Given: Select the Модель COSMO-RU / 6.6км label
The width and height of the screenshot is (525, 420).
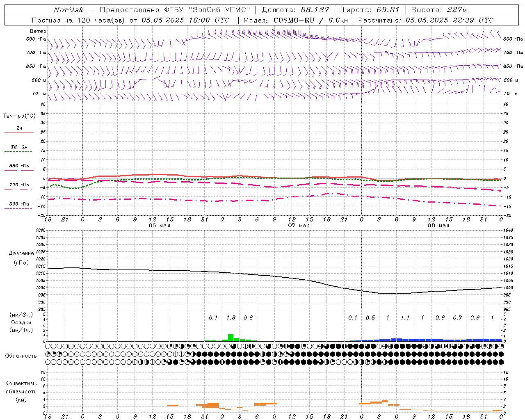Looking at the screenshot, I should click(295, 20).
